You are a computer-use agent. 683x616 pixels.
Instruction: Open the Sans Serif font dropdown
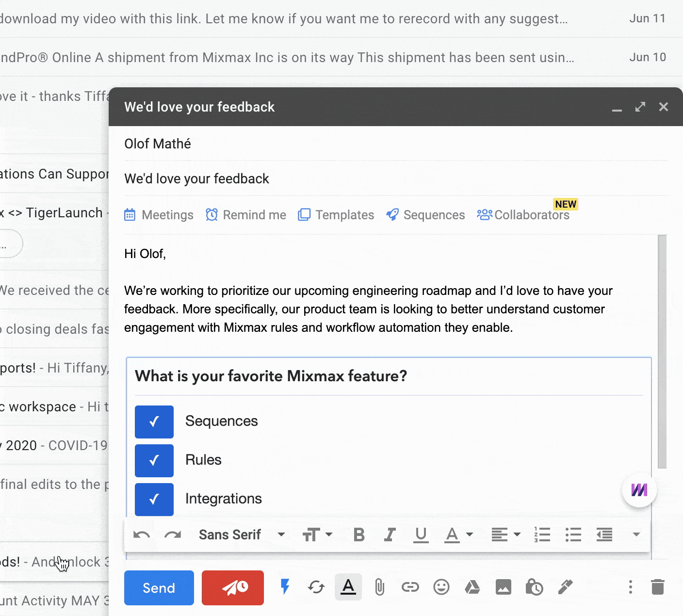click(242, 535)
